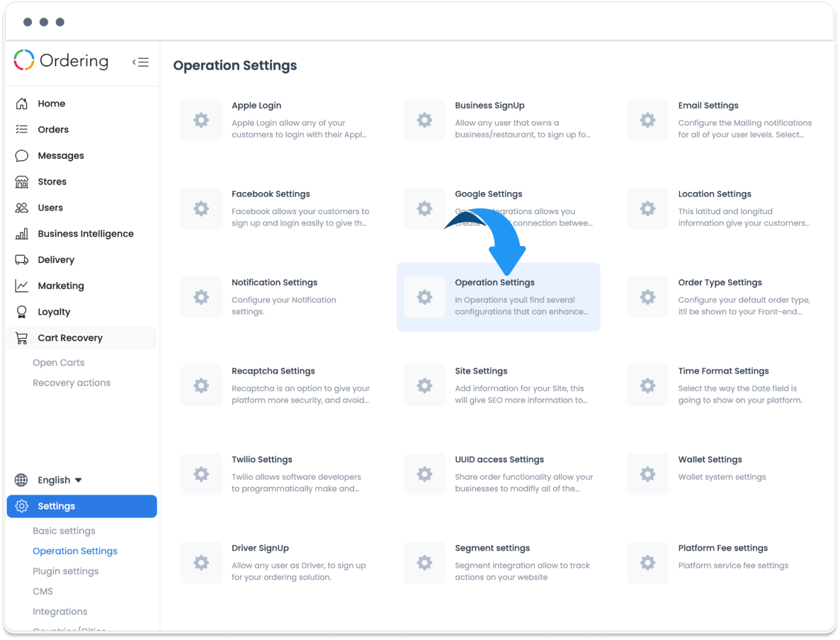This screenshot has height=640, width=840.
Task: Open the English language dropdown arrow
Action: coord(78,481)
